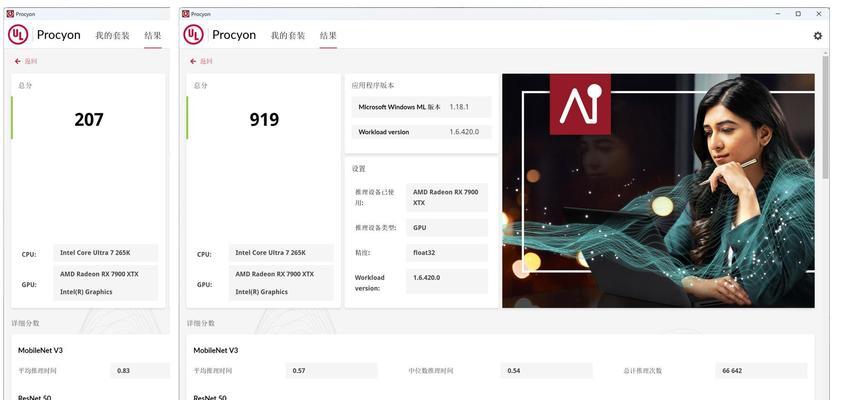This screenshot has height=400, width=841.
Task: Open settings gear in right Procyon window
Action: click(817, 35)
